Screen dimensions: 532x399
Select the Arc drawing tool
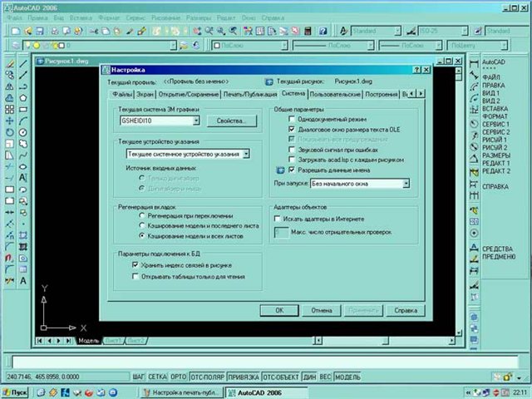23,121
